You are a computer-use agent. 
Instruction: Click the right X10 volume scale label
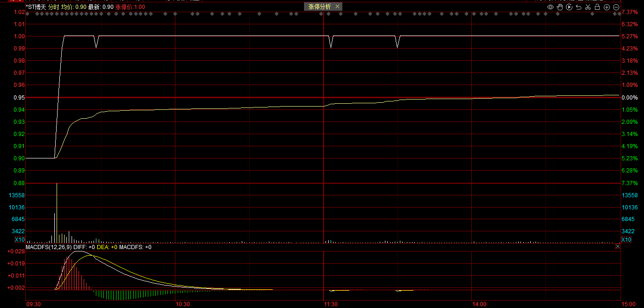(x=626, y=240)
